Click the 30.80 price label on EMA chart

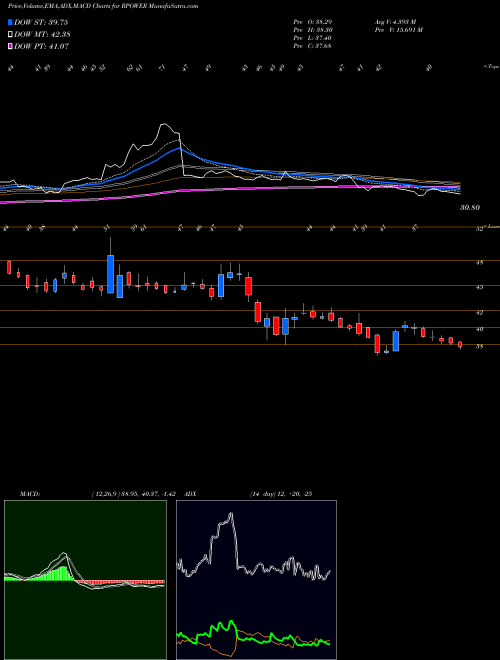470,208
